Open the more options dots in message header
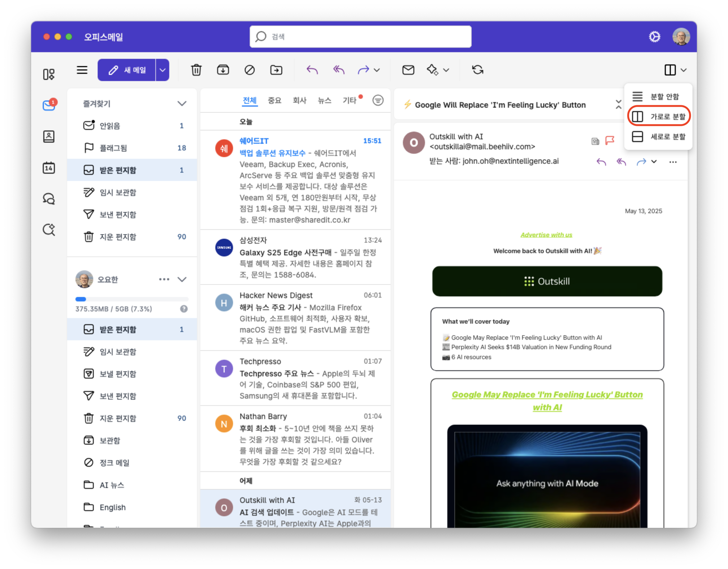The height and width of the screenshot is (569, 728). (673, 162)
